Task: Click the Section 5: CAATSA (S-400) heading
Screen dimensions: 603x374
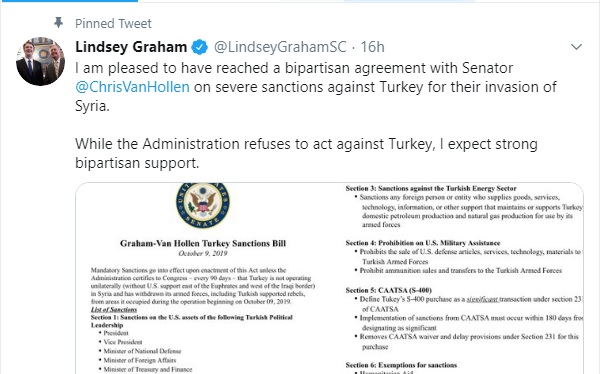Action: click(x=388, y=290)
